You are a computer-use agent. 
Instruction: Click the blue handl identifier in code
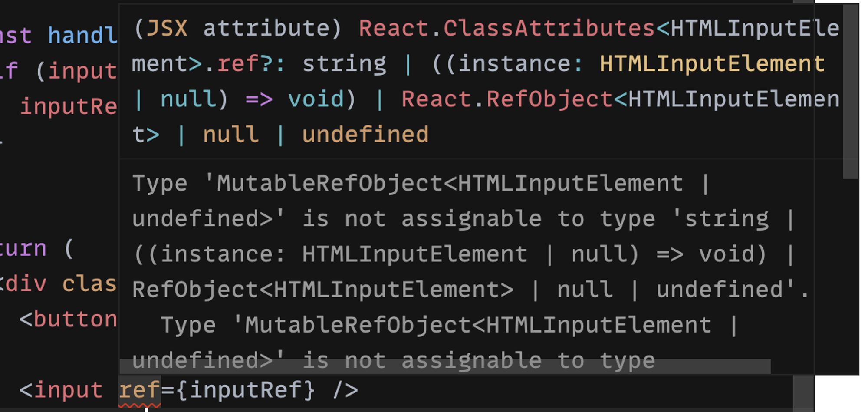pyautogui.click(x=82, y=36)
